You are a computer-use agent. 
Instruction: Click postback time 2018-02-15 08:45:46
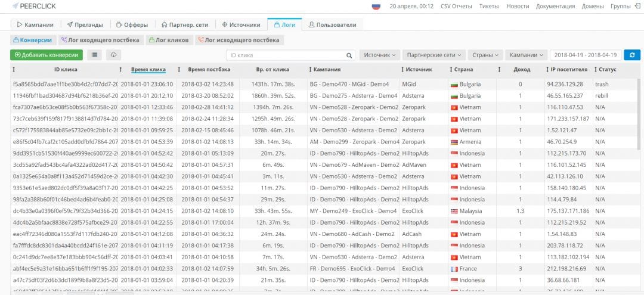point(208,131)
